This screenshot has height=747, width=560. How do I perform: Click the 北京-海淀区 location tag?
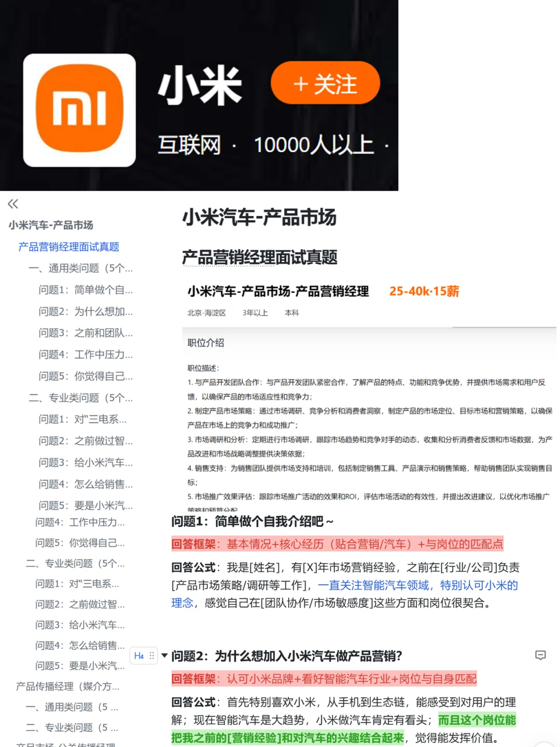click(206, 313)
